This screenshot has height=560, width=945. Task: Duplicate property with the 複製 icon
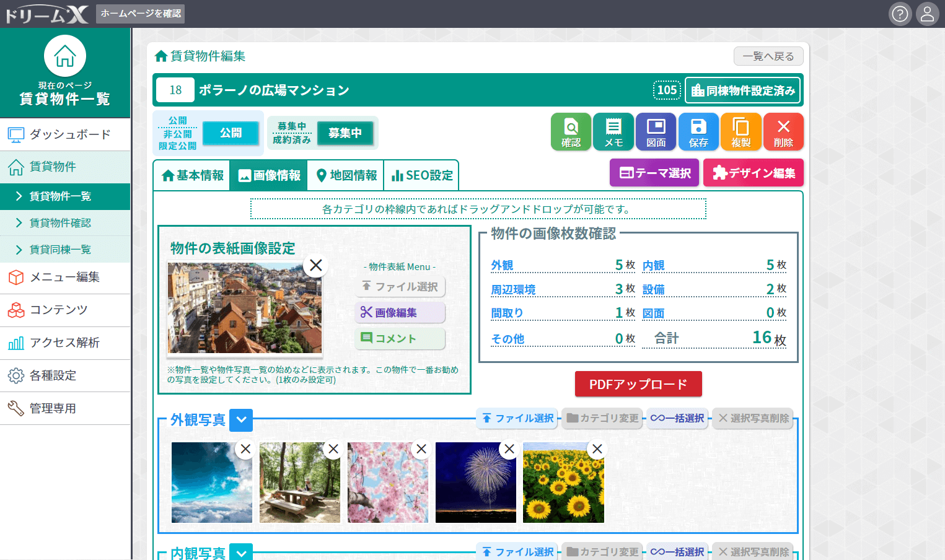click(x=741, y=131)
